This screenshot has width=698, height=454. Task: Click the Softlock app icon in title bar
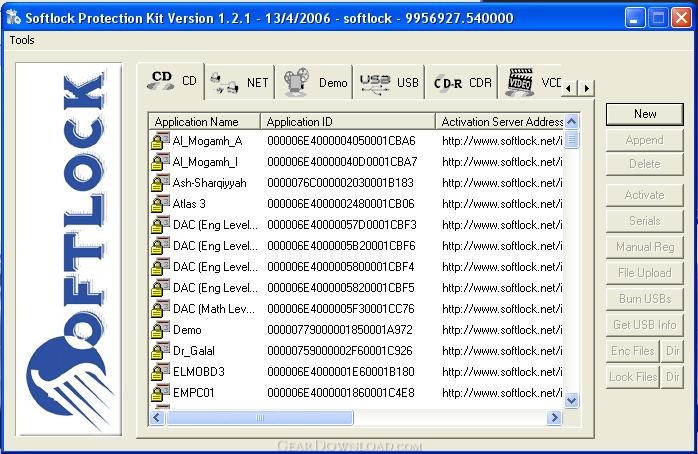(x=14, y=17)
